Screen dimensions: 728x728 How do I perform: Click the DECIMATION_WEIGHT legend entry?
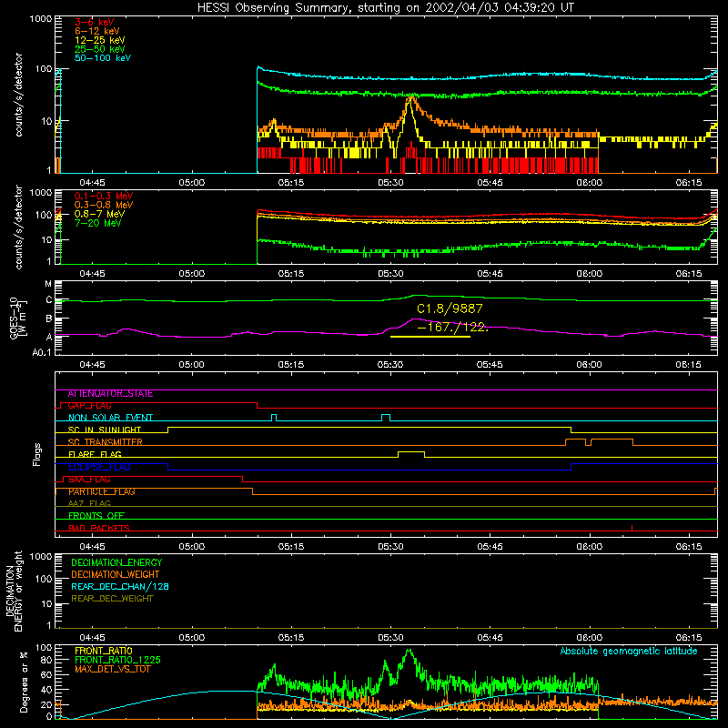point(116,574)
